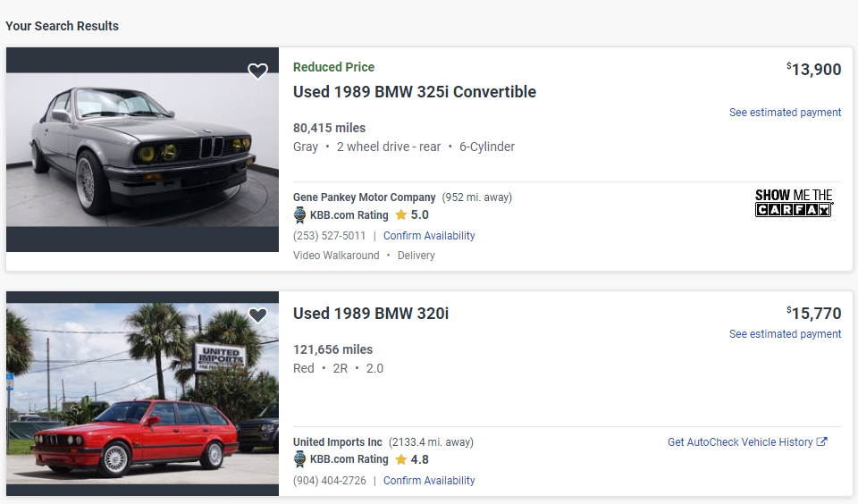Open the red BMW 320i photo
Image resolution: width=858 pixels, height=504 pixels.
tap(143, 393)
